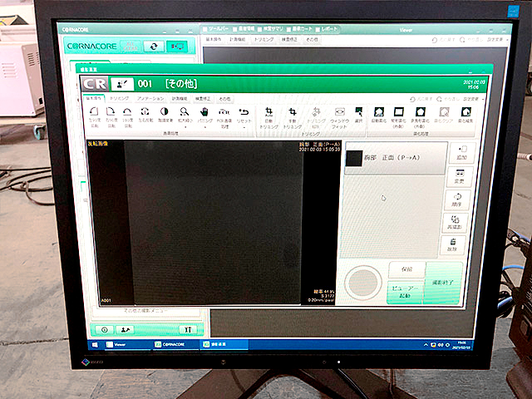Click Launch Viewer (ビューアー起動) button

(405, 292)
